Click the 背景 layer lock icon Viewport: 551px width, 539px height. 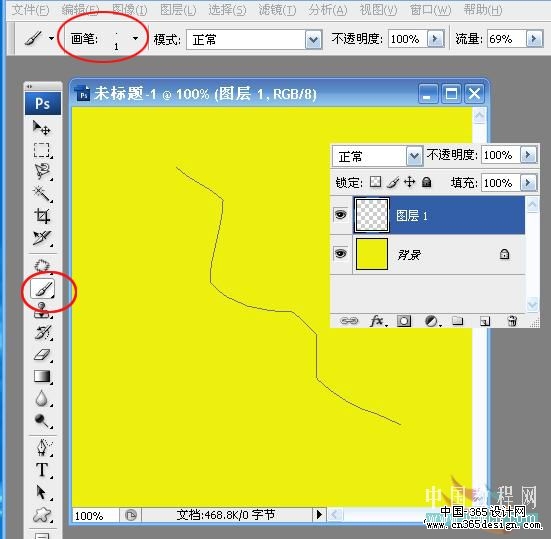[x=504, y=254]
